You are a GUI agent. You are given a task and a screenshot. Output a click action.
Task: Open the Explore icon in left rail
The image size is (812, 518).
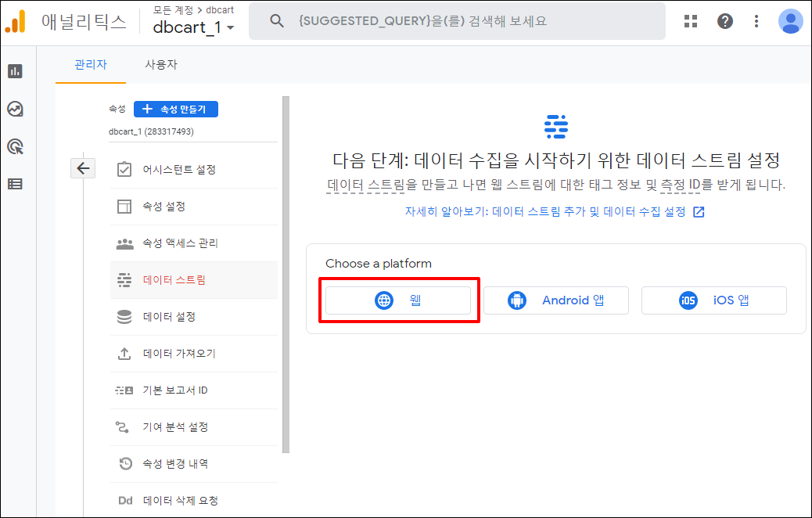point(15,109)
